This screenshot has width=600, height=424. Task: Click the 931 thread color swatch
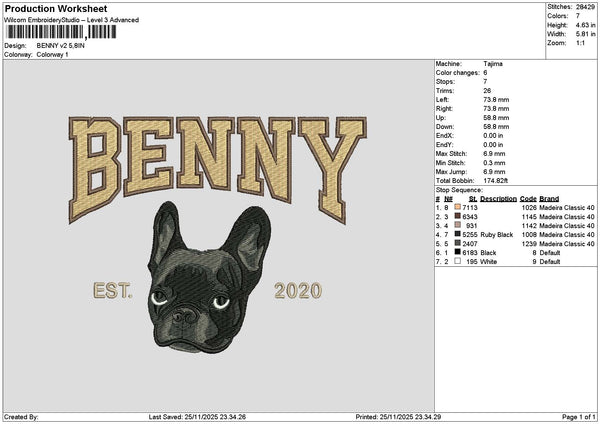click(x=457, y=225)
